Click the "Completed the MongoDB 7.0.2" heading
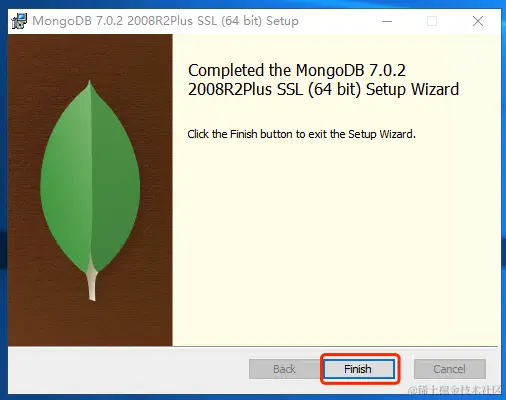 pos(297,70)
